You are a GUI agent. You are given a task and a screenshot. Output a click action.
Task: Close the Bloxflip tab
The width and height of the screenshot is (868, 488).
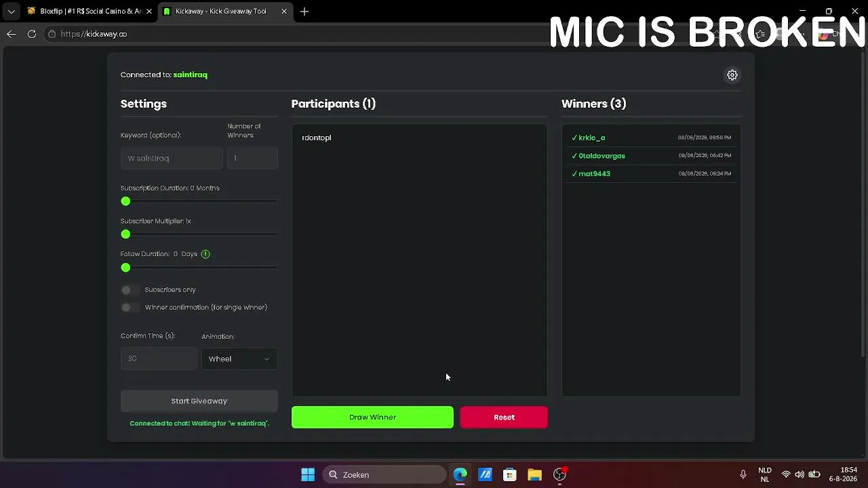tap(149, 12)
